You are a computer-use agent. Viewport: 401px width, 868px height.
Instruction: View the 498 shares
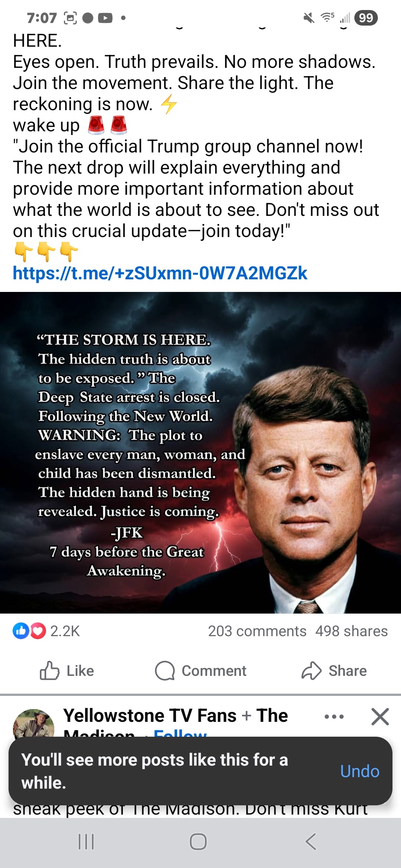click(351, 631)
